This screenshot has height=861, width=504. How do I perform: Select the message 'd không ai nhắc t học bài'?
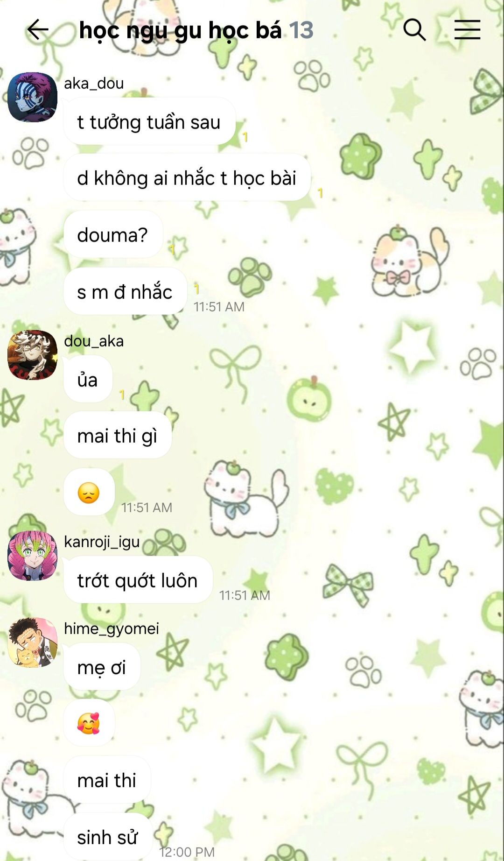(x=187, y=178)
